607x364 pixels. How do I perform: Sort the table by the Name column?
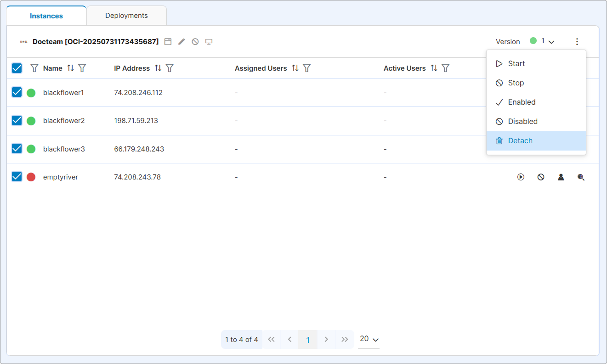[70, 68]
